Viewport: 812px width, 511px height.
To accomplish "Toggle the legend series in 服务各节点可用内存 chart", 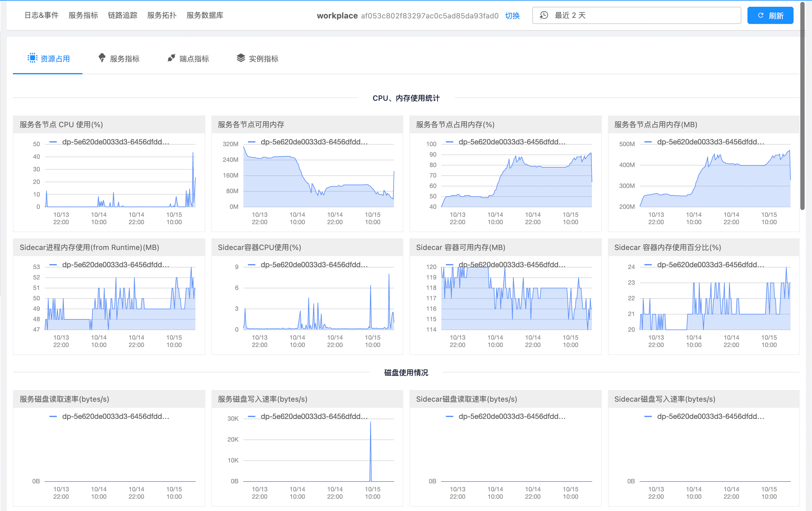I will pos(308,142).
